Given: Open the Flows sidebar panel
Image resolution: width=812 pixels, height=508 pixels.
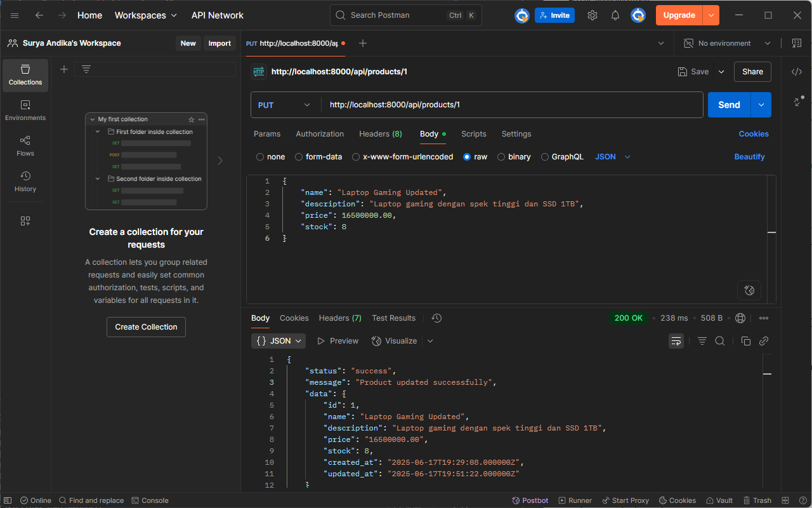Looking at the screenshot, I should pos(25,145).
